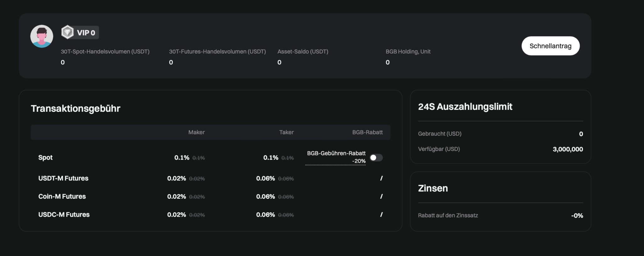Viewport: 644px width, 256px height.
Task: Click the Rabatt auf den Zinssatz label
Action: (x=448, y=215)
